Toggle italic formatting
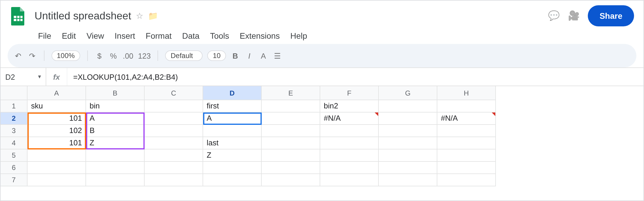Image resolution: width=644 pixels, height=201 pixels. point(249,56)
